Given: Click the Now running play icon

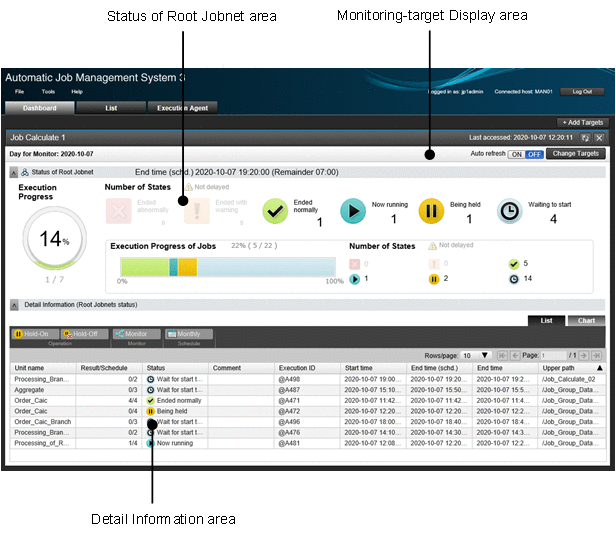Looking at the screenshot, I should pyautogui.click(x=353, y=211).
